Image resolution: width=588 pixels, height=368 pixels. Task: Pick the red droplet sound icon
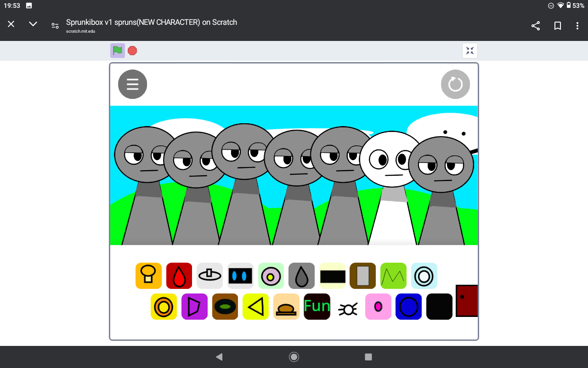point(179,276)
